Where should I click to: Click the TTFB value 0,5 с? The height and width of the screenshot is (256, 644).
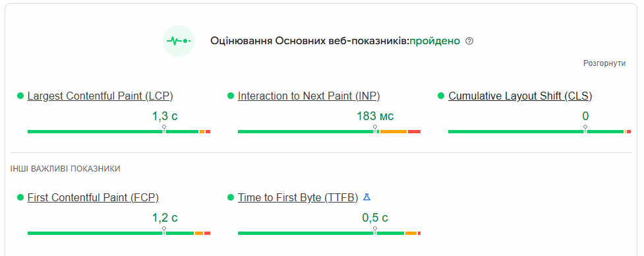point(375,218)
